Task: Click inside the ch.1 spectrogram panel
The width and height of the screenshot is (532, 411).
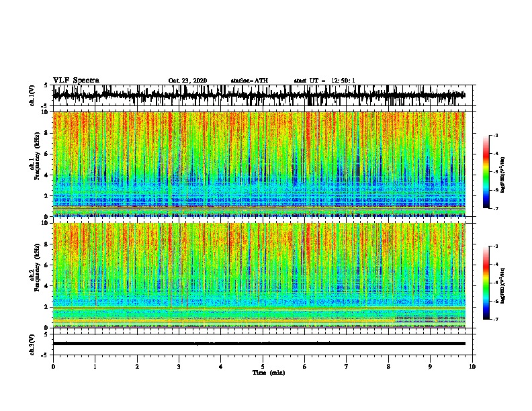Action: [259, 164]
